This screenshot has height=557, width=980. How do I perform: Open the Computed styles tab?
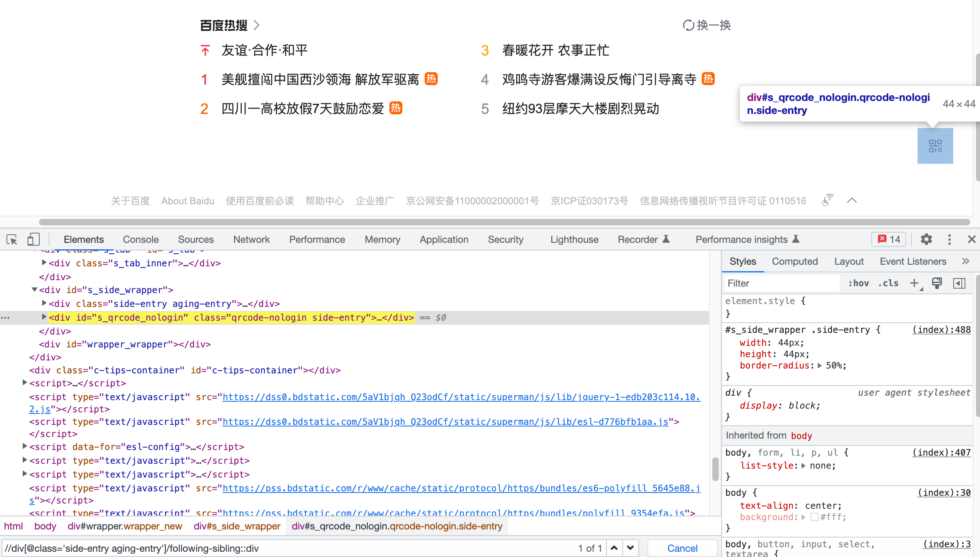795,261
